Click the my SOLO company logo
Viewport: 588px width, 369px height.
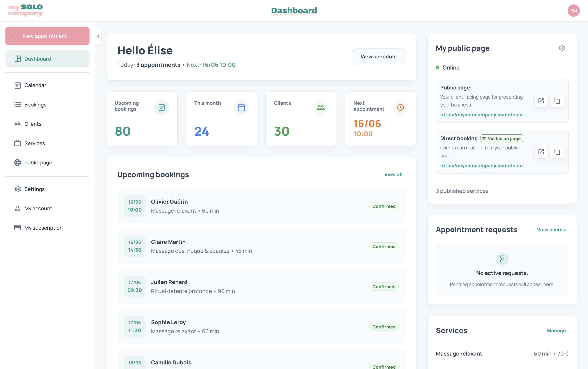[25, 10]
